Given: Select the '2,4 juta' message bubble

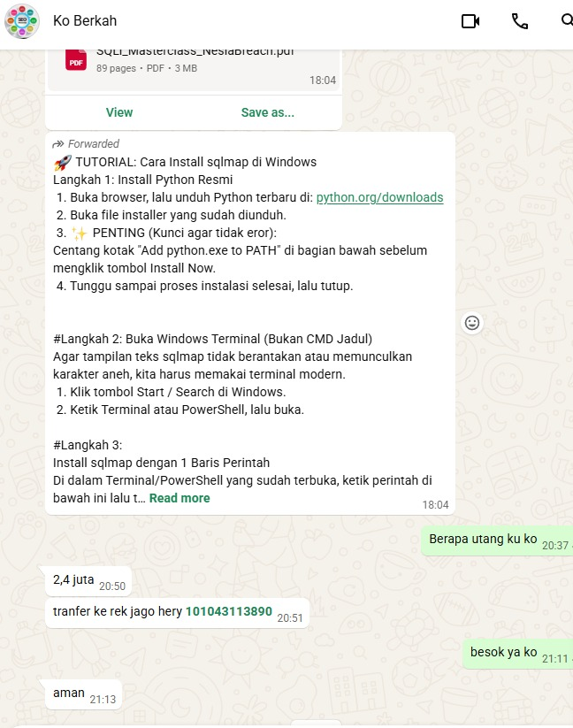Looking at the screenshot, I should click(x=88, y=581).
